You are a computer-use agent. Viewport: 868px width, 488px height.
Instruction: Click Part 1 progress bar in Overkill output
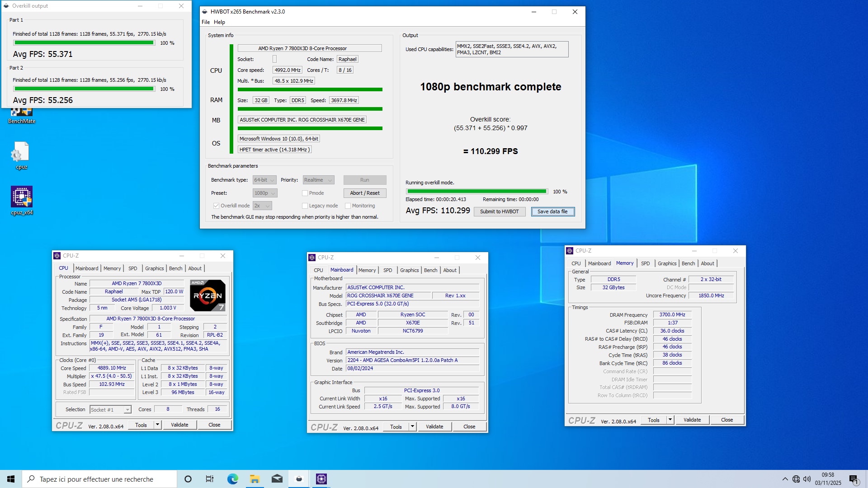[x=84, y=43]
